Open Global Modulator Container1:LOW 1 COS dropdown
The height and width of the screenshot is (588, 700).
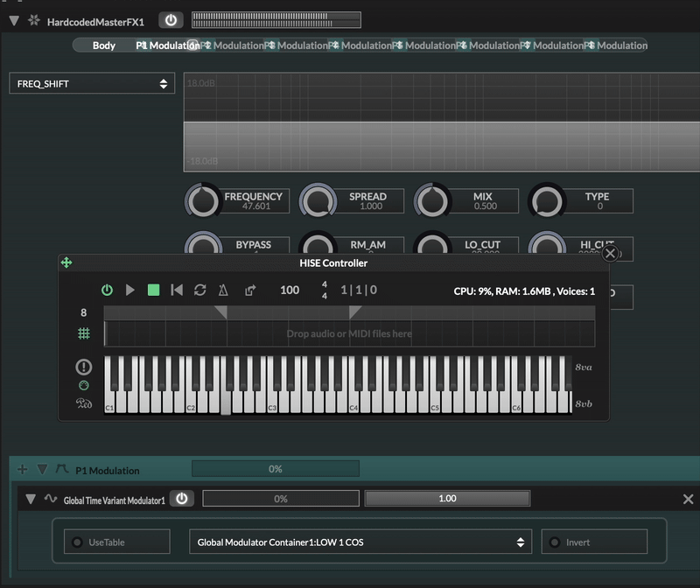point(360,542)
